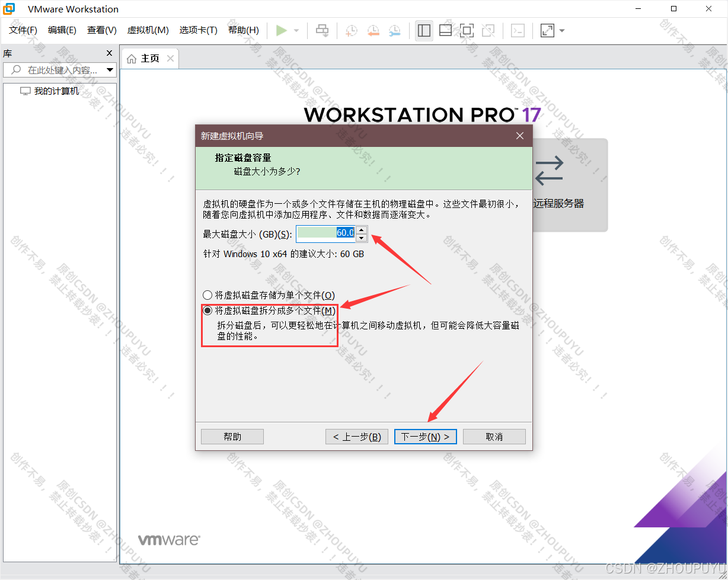Open the power options dropdown arrow
The height and width of the screenshot is (580, 728).
(296, 30)
